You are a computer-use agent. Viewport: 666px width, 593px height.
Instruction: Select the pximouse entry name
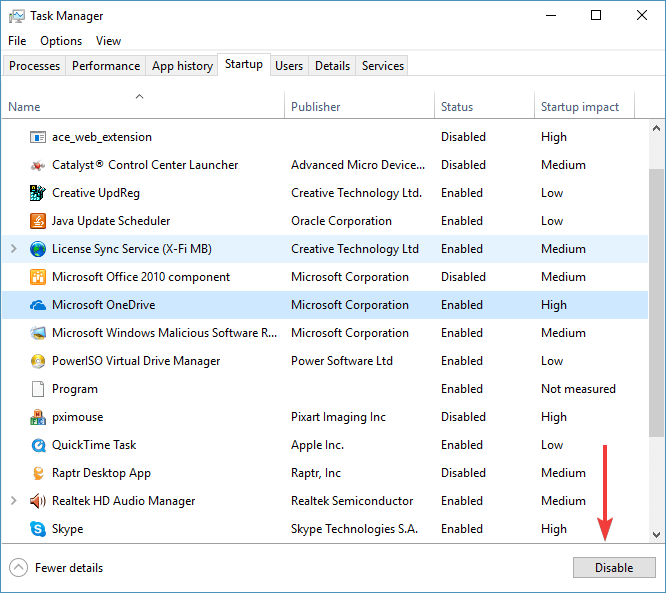pyautogui.click(x=77, y=417)
